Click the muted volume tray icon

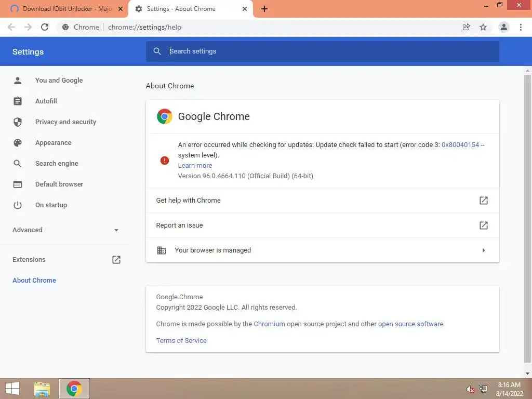coord(470,389)
